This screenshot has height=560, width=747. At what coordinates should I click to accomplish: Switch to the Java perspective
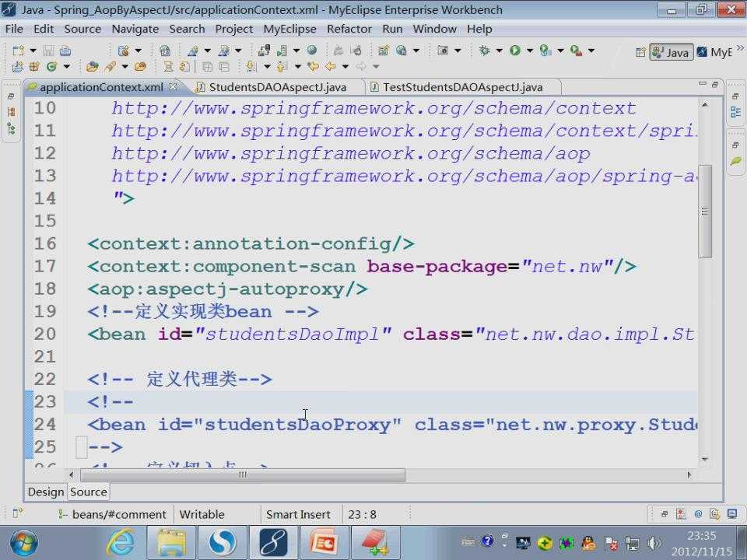point(671,52)
